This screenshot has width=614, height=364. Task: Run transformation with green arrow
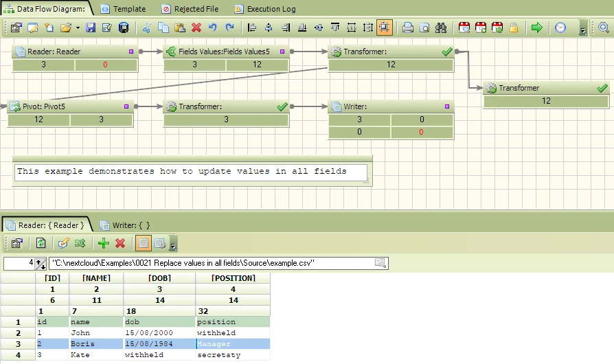(537, 27)
